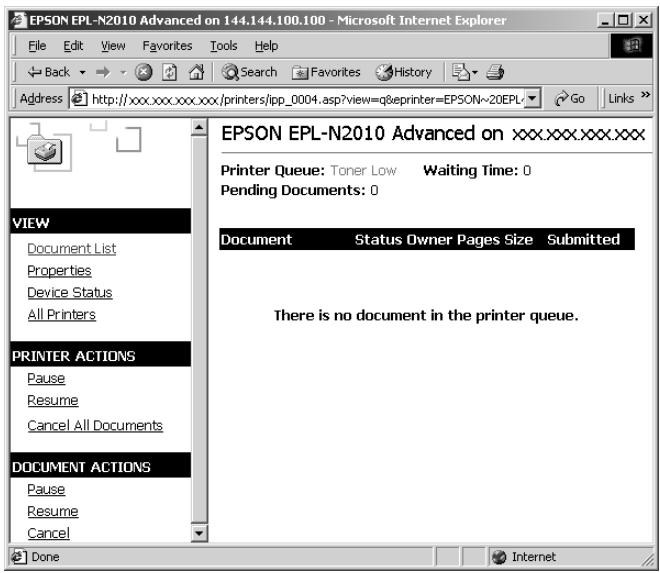660x573 pixels.
Task: Open the Favorites menu
Action: [167, 45]
